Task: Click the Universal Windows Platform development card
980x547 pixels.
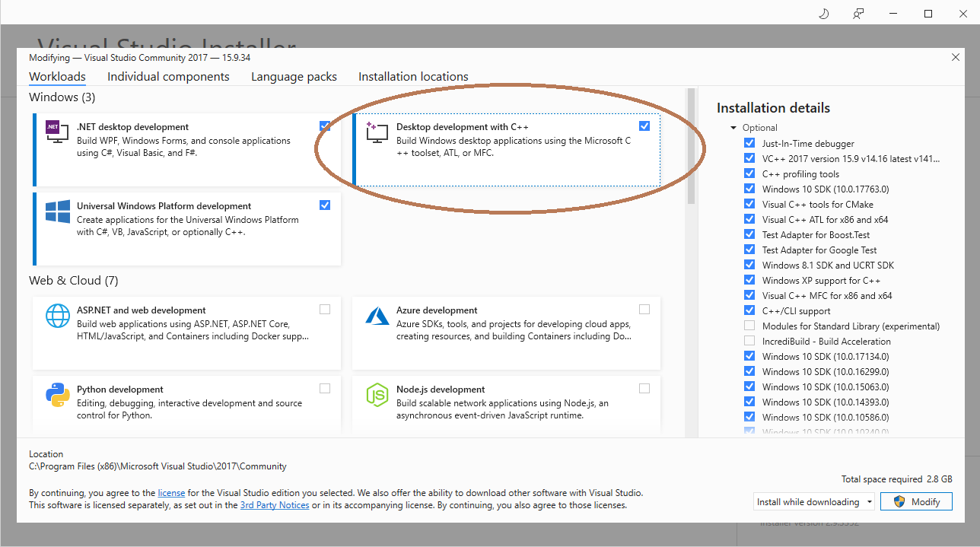Action: click(x=187, y=228)
